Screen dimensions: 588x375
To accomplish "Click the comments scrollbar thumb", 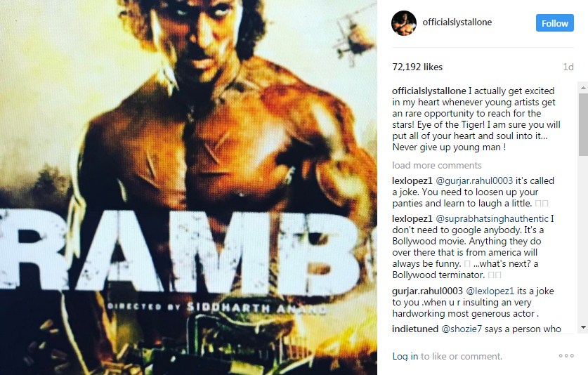I will pos(583,125).
